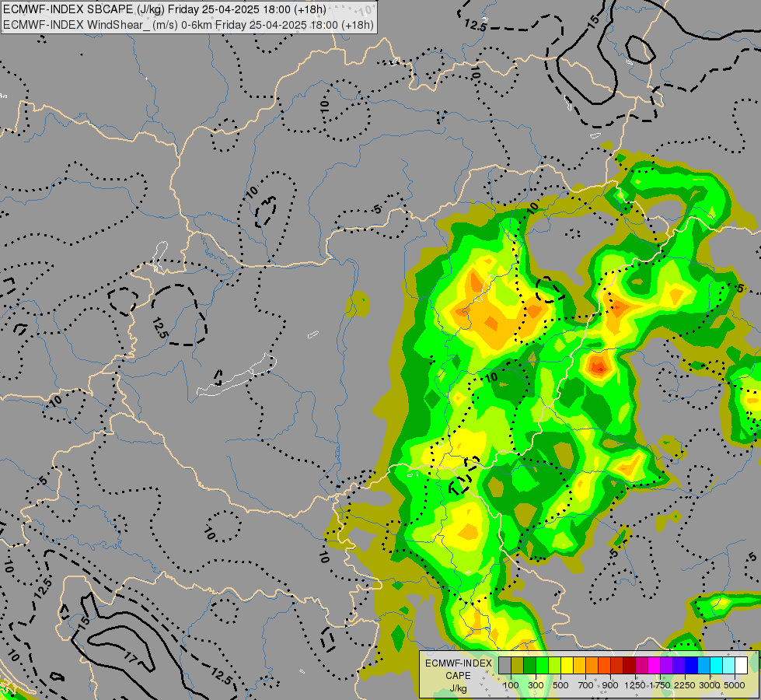Click the 1250 value under the legend
Viewport: 761px width, 700px height.
click(x=635, y=685)
